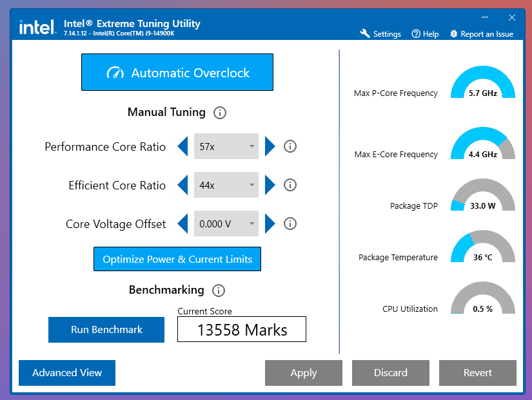Click the Help question mark icon
This screenshot has width=532, height=400.
coord(416,34)
